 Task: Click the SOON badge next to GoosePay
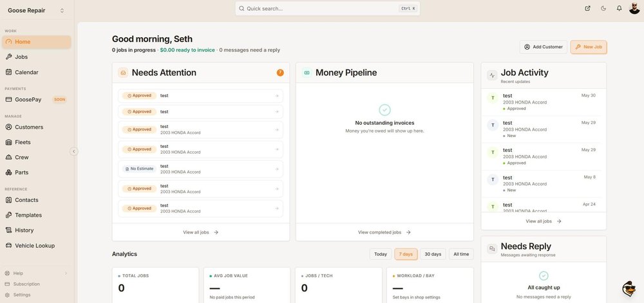[x=59, y=100]
